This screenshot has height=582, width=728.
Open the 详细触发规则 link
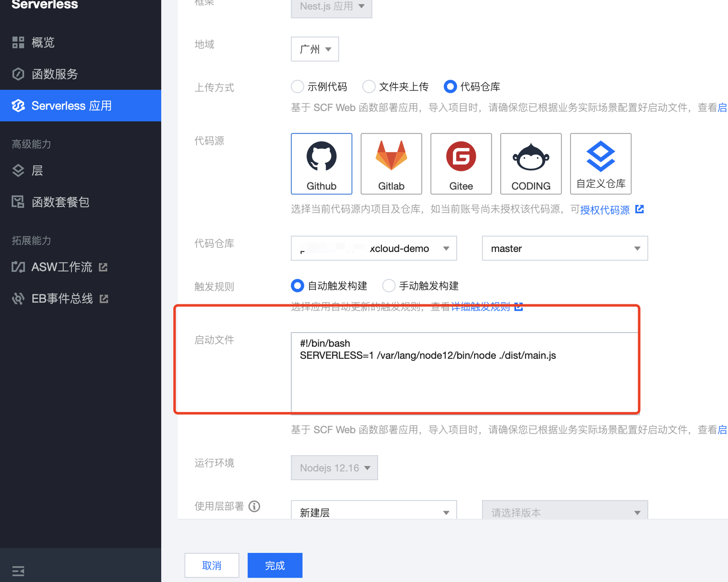click(480, 307)
